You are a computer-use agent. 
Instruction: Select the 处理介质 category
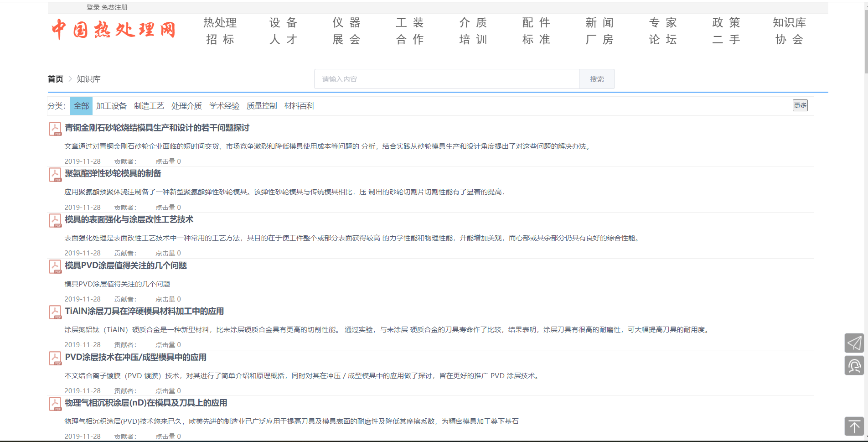tap(186, 106)
